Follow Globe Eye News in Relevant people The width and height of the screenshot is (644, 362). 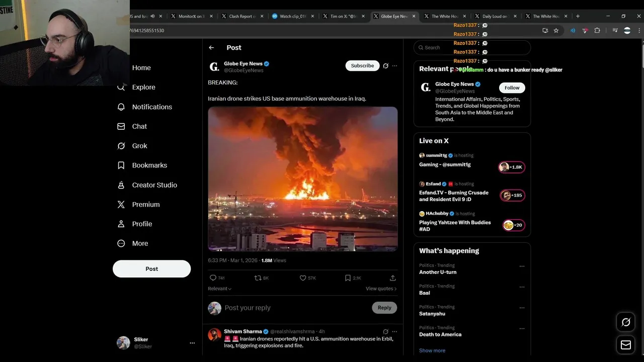tap(512, 87)
